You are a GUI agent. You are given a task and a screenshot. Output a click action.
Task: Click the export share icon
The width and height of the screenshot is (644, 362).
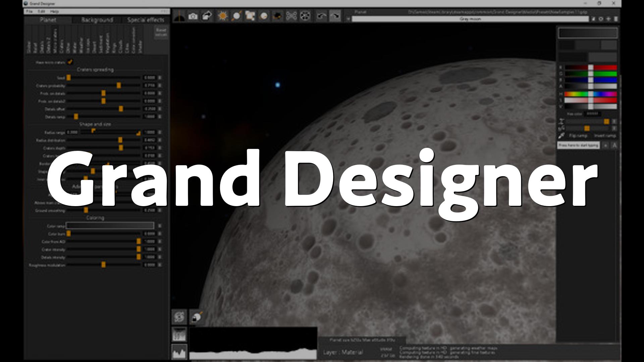point(207,16)
